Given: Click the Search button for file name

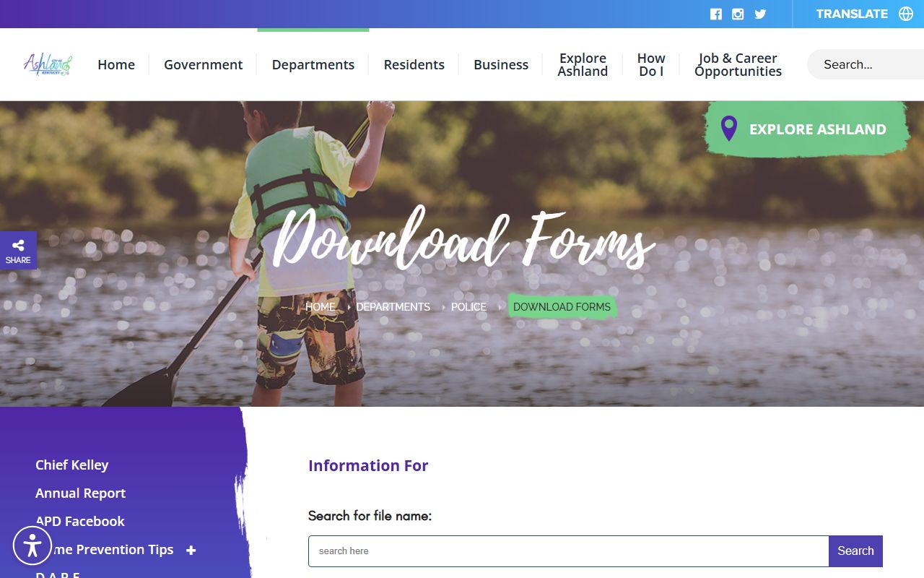Looking at the screenshot, I should tap(855, 551).
